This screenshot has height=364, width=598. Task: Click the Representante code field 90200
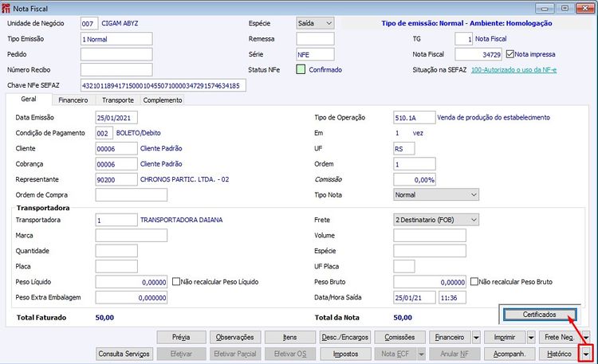(116, 179)
